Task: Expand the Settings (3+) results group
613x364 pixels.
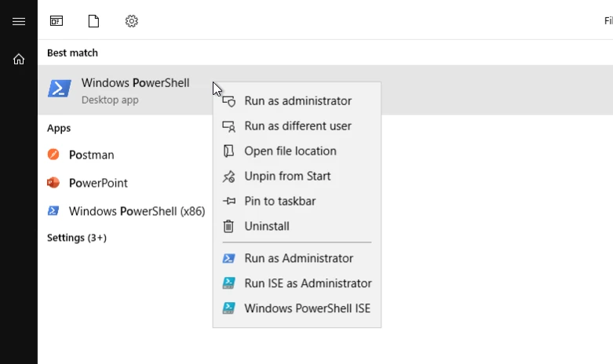Action: 77,238
